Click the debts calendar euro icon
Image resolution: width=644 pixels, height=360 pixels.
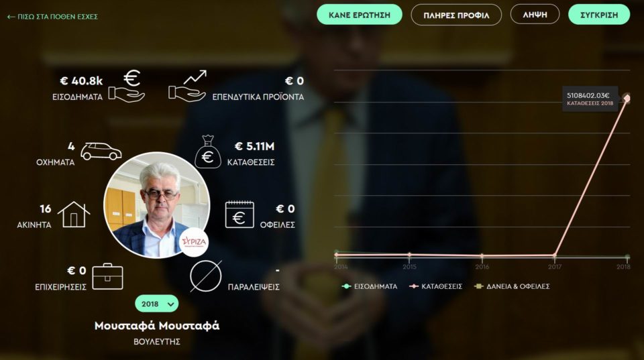point(239,215)
